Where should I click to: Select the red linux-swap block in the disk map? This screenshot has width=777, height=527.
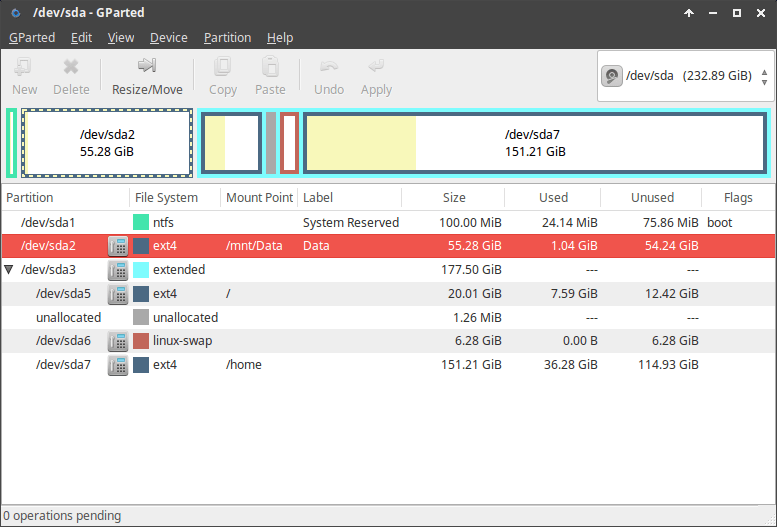point(289,143)
